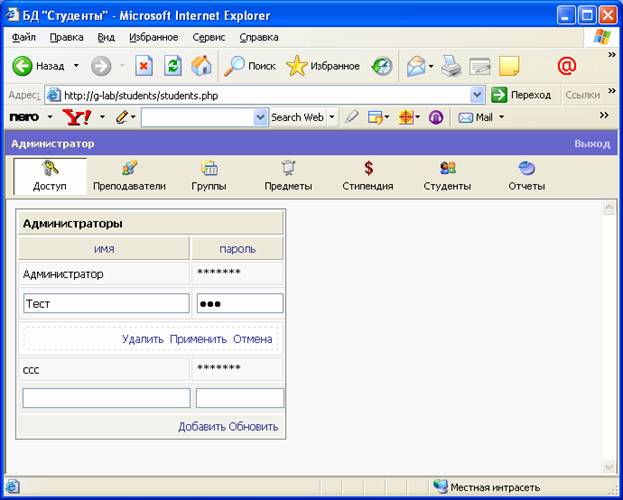Click the Применить link

click(198, 339)
